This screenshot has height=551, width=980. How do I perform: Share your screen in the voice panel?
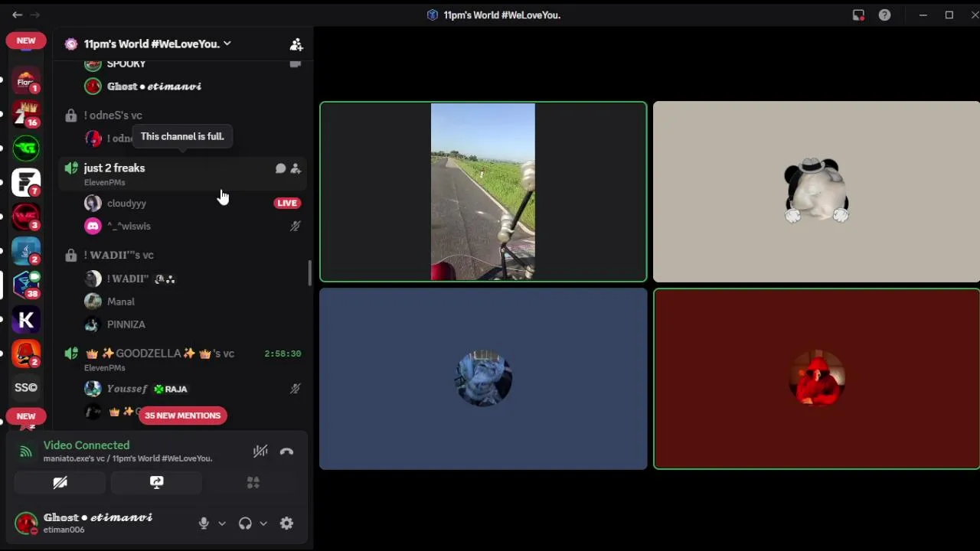tap(156, 482)
